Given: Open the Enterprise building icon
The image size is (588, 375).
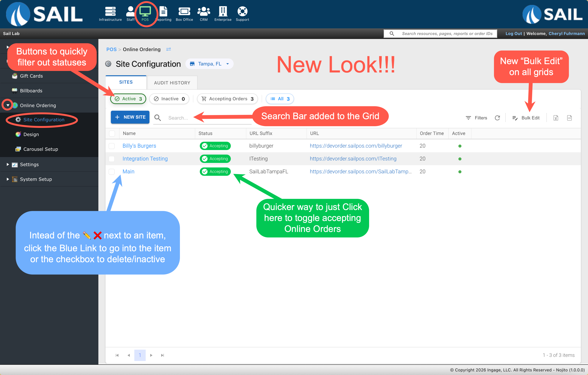Looking at the screenshot, I should tap(223, 11).
